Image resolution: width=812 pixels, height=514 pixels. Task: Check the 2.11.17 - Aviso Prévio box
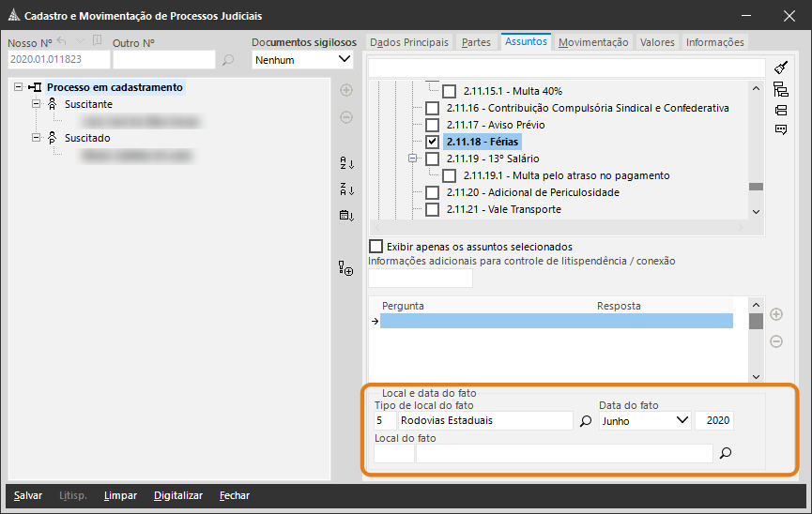coord(432,125)
